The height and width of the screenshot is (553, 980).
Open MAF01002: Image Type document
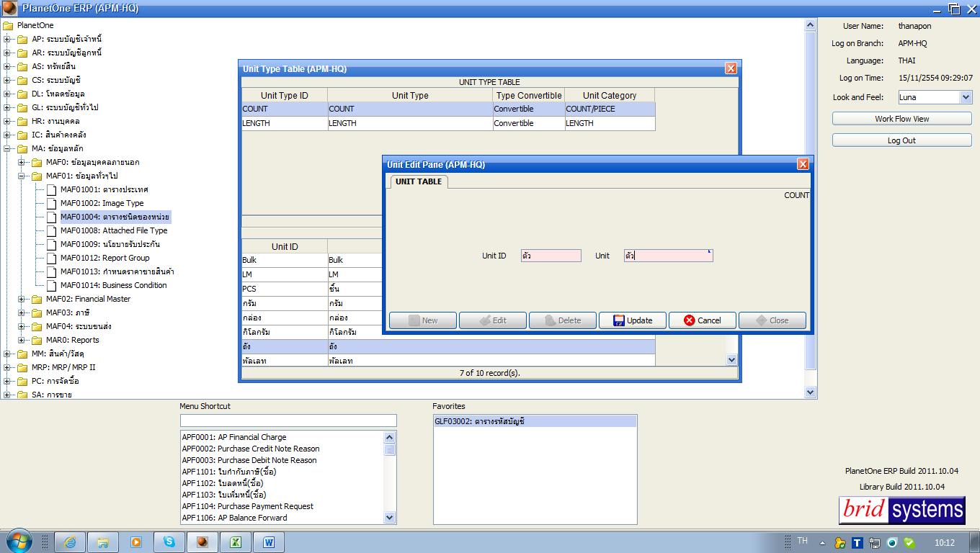pyautogui.click(x=102, y=203)
